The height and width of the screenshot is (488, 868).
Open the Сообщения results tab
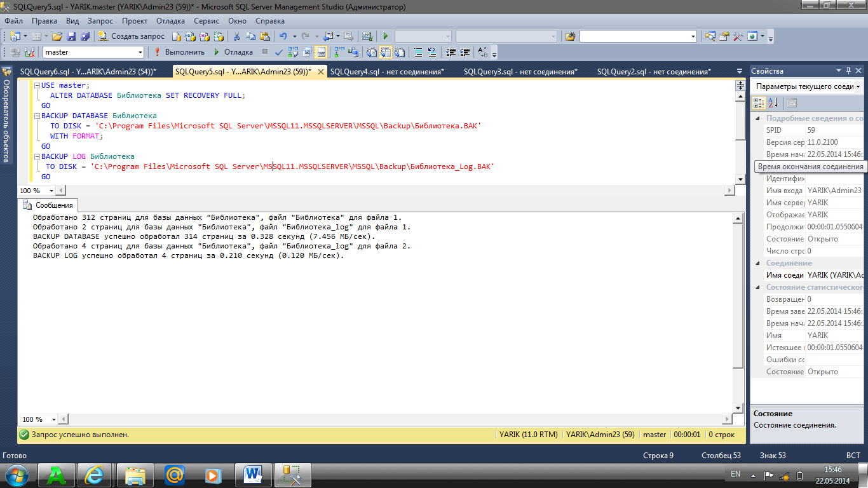pyautogui.click(x=48, y=205)
